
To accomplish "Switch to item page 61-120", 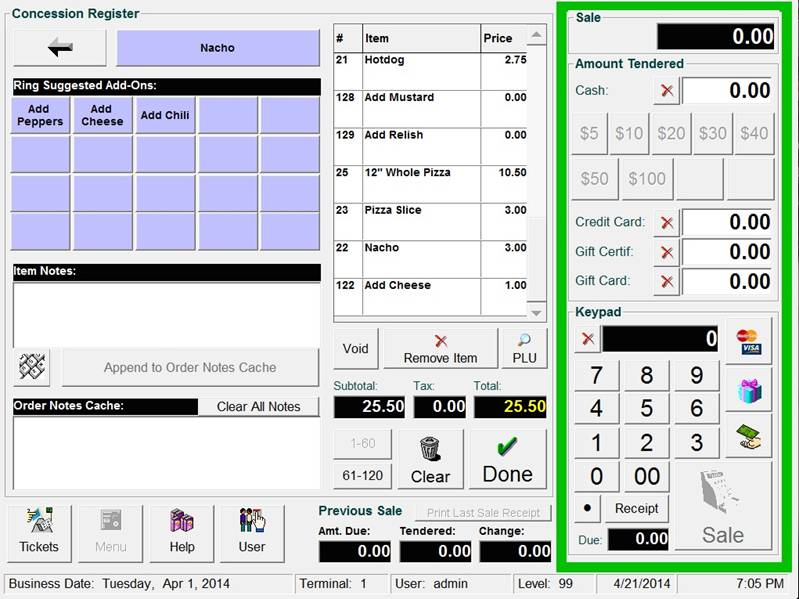I will coord(363,475).
